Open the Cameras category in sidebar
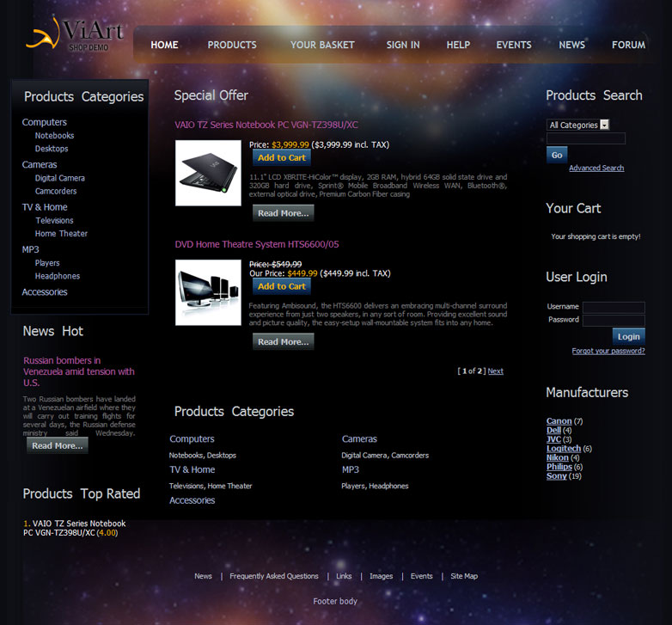The height and width of the screenshot is (625, 672). coord(39,164)
